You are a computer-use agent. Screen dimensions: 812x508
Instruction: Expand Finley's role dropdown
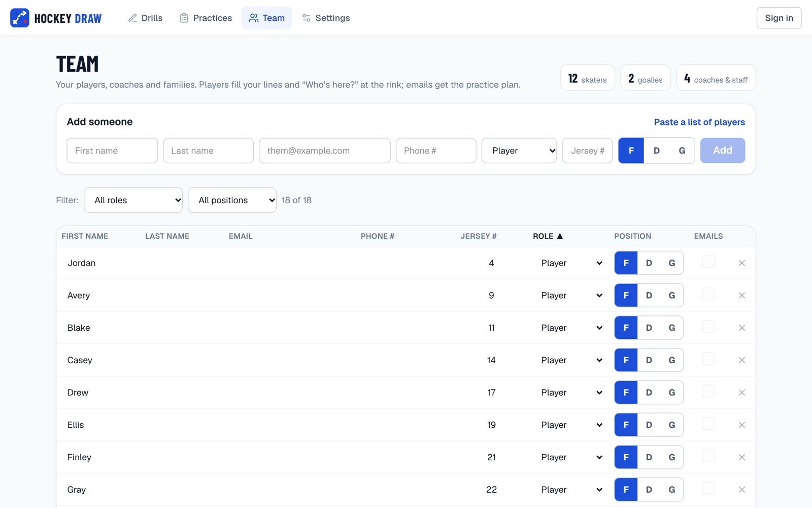click(570, 458)
